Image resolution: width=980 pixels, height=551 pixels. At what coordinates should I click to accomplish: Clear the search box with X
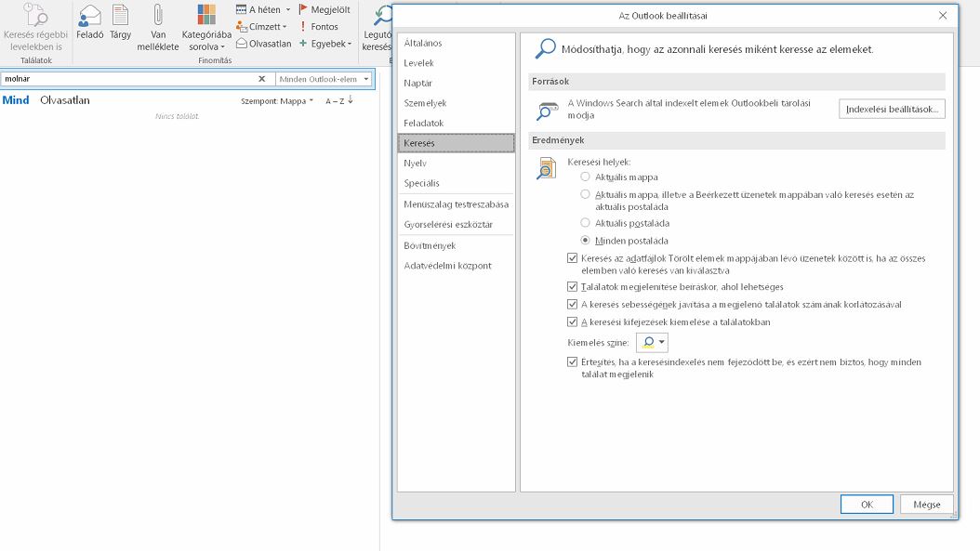click(x=262, y=79)
